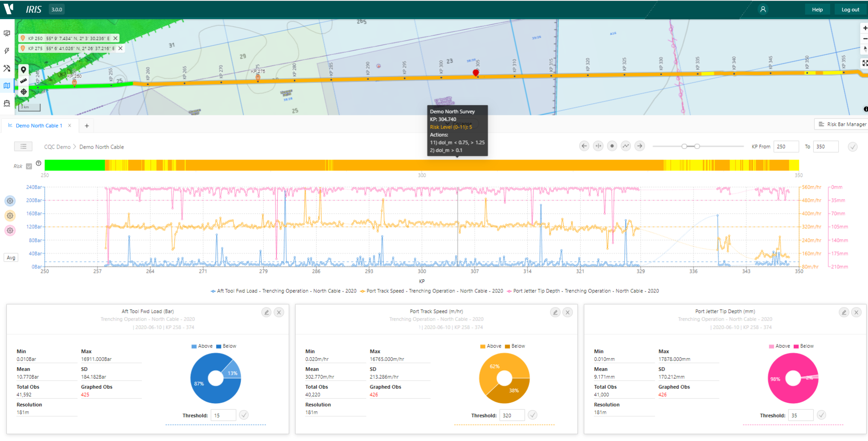Screen dimensions: 868x441
Task: Open the user profile icon
Action: pyautogui.click(x=763, y=9)
